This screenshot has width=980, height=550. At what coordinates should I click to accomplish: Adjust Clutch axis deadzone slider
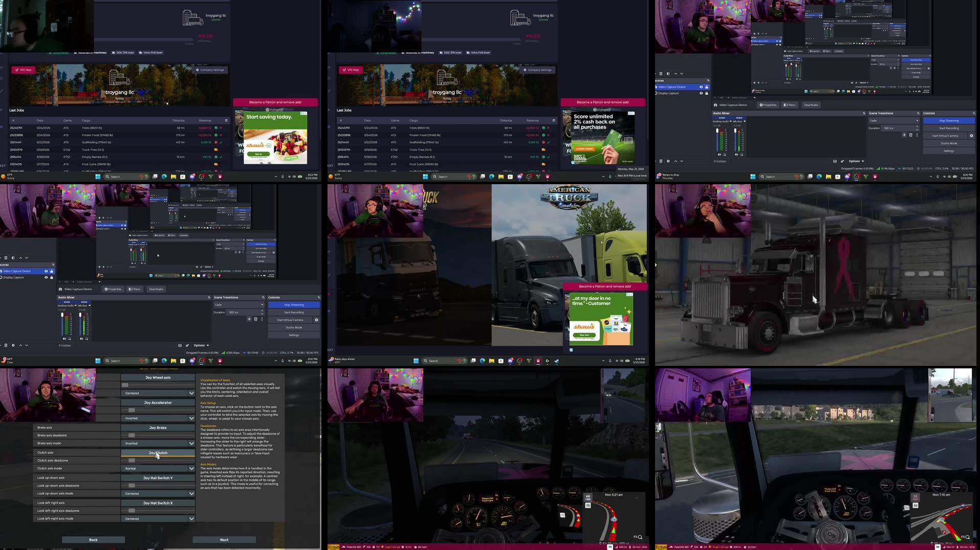click(158, 460)
